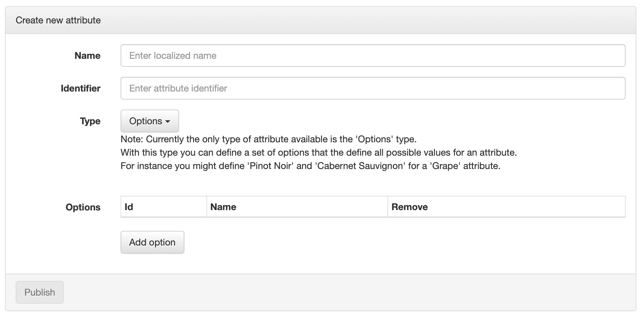Click the note about only 'Options' type available
Screen dimensions: 644x314
(x=268, y=139)
